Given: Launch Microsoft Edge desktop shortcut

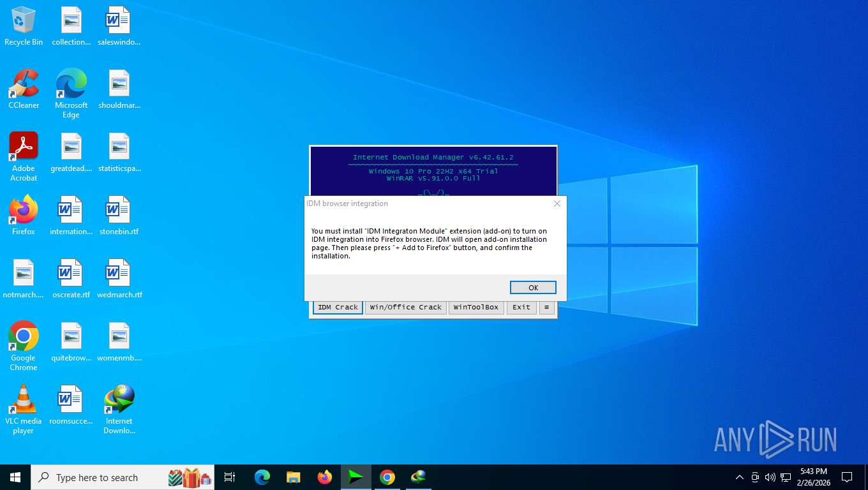Looking at the screenshot, I should (71, 94).
